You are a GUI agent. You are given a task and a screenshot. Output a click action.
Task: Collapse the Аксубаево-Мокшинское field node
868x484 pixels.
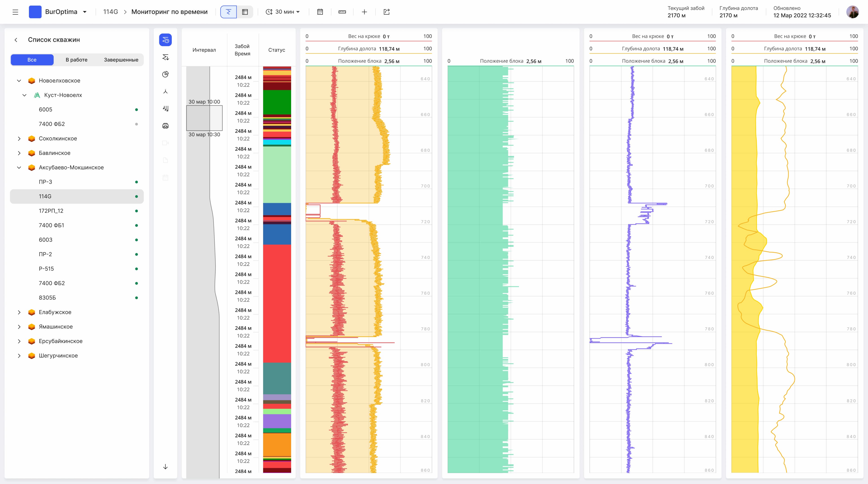[x=19, y=168]
